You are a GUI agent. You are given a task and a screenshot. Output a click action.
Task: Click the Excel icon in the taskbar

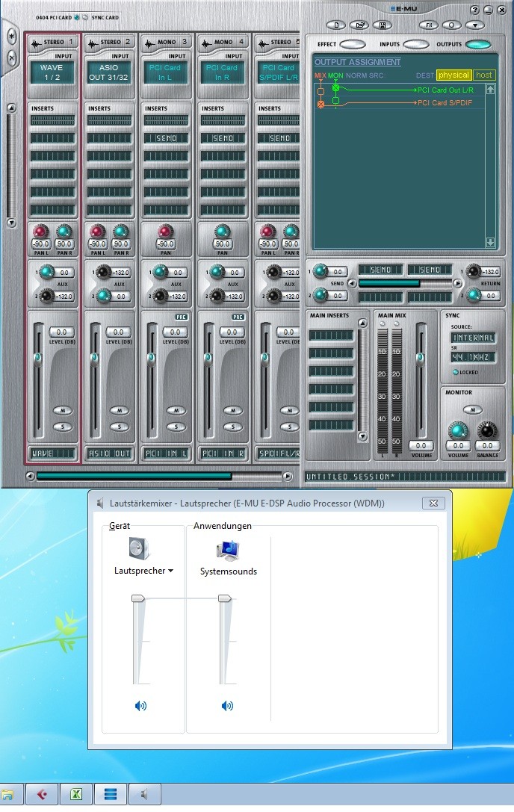76,794
